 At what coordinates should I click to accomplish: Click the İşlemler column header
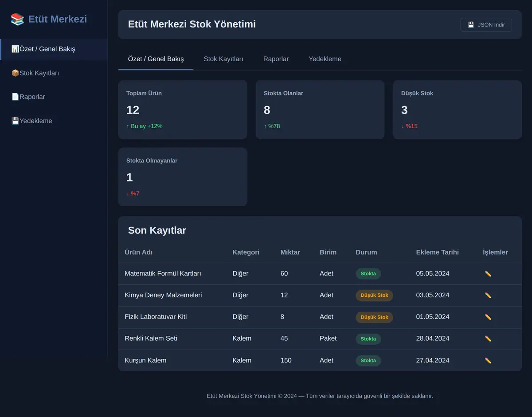[496, 252]
